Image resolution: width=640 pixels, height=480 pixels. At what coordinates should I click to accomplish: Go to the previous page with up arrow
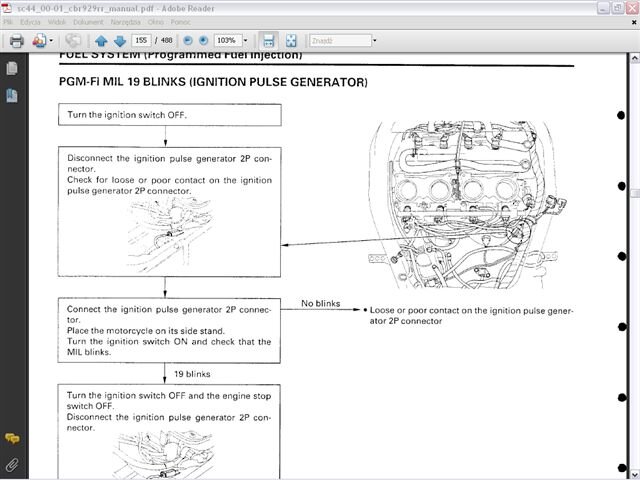point(100,41)
